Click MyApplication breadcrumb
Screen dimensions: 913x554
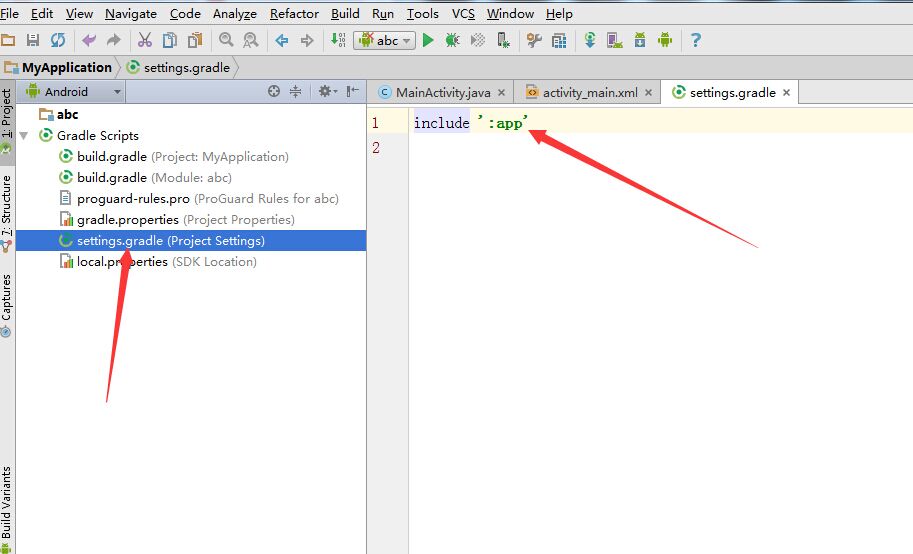[58, 68]
